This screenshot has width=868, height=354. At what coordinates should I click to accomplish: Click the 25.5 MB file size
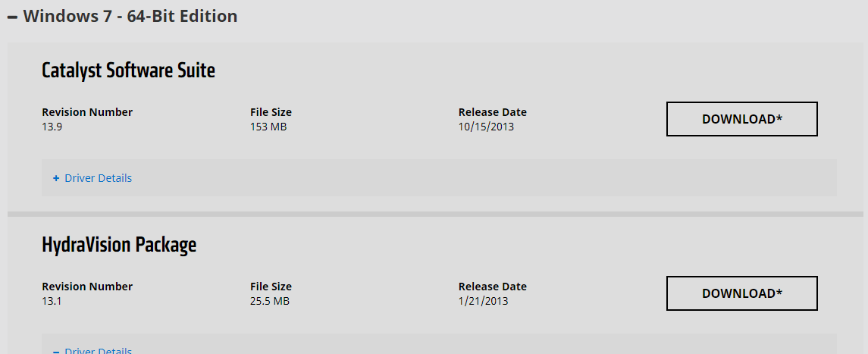270,301
